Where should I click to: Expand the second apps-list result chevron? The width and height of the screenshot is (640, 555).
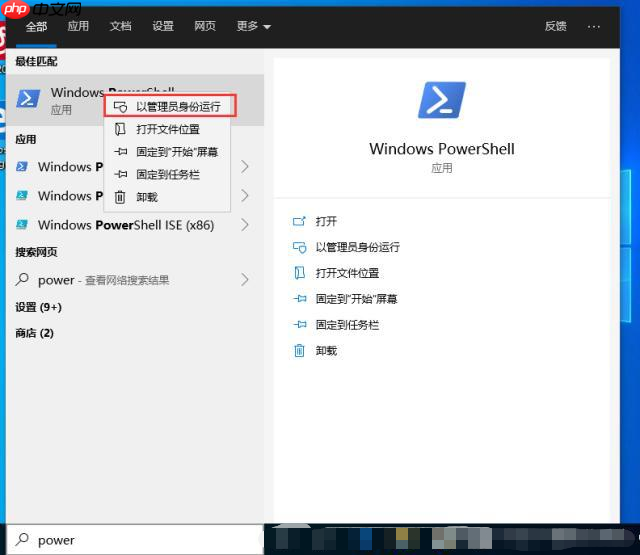coord(244,195)
